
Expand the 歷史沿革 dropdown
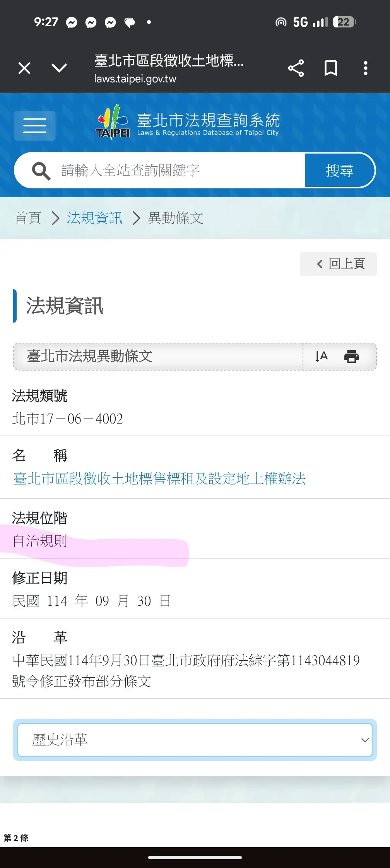(195, 740)
